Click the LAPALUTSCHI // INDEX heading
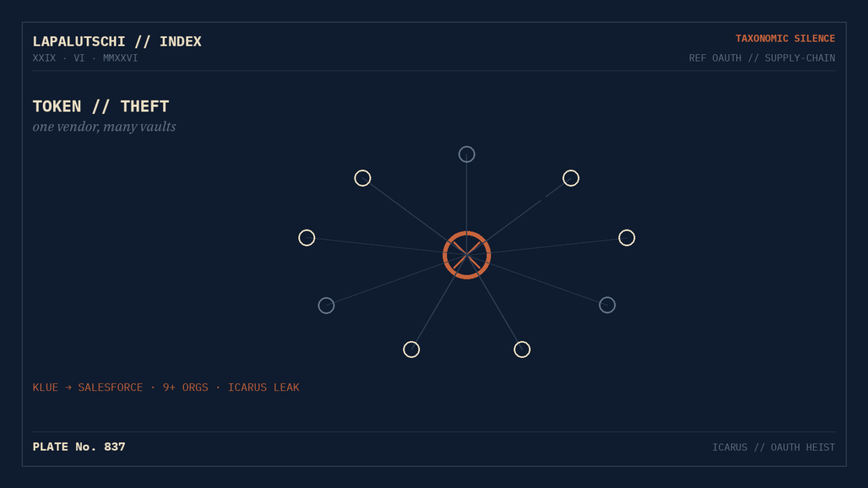 pos(117,42)
